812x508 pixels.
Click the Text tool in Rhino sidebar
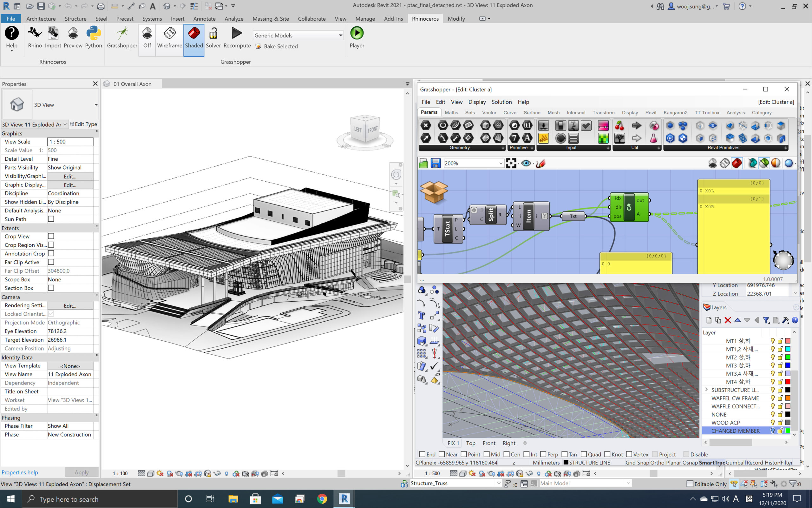click(422, 316)
